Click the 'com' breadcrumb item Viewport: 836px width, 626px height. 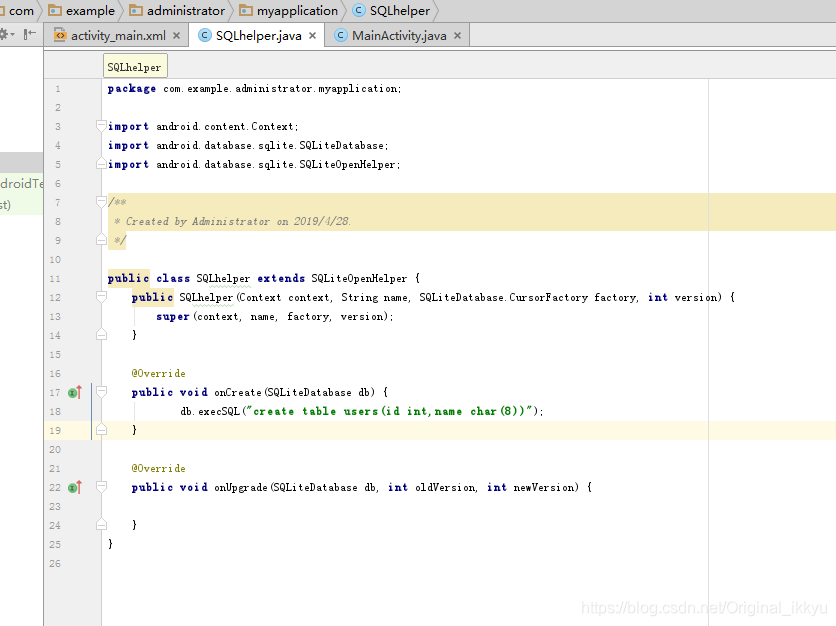pos(18,11)
